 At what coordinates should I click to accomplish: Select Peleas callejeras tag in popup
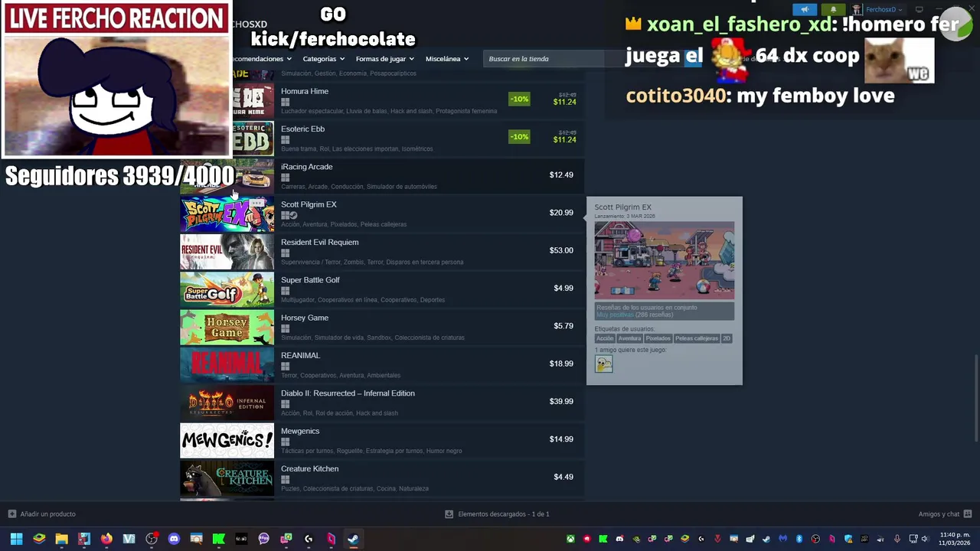pyautogui.click(x=696, y=338)
